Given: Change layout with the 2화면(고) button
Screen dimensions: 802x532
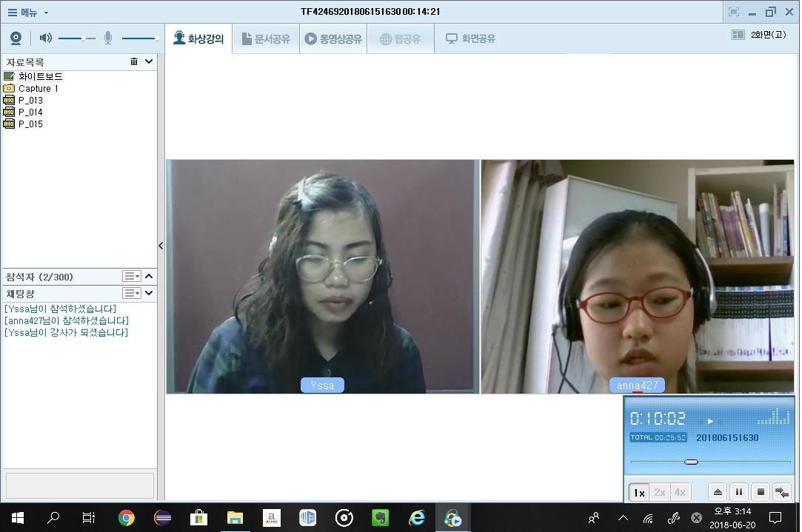Looking at the screenshot, I should coord(759,35).
